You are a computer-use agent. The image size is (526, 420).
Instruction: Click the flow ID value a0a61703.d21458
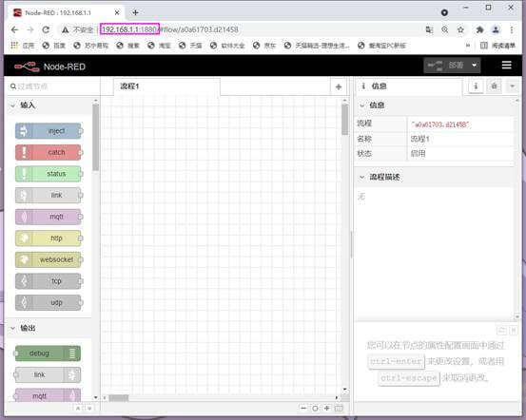[440, 124]
